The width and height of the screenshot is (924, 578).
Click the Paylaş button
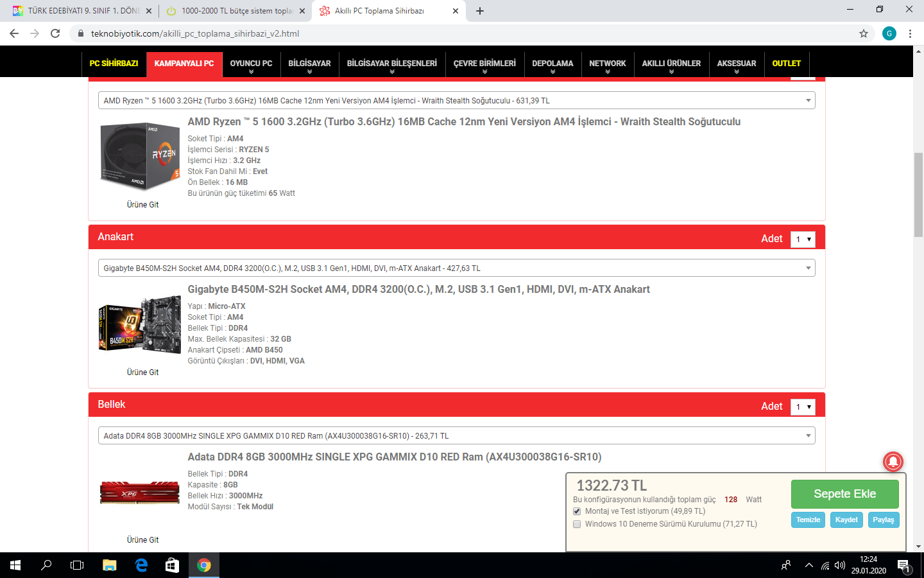(884, 520)
